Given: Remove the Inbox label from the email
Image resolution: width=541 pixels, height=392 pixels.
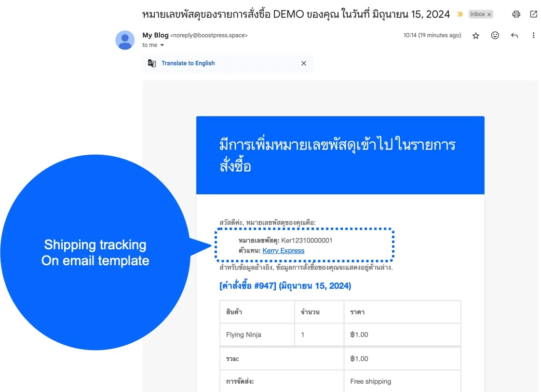Looking at the screenshot, I should pos(489,14).
